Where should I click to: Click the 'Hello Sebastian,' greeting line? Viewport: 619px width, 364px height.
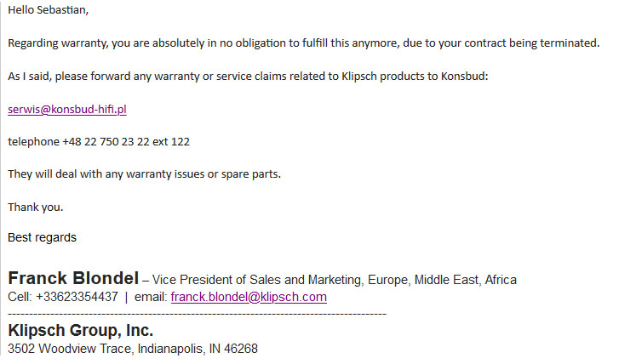pyautogui.click(x=49, y=10)
